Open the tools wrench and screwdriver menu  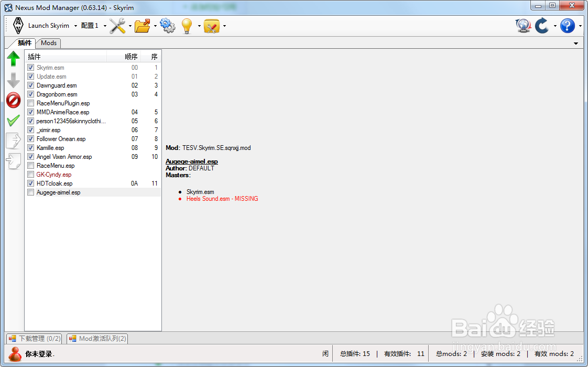(x=117, y=26)
